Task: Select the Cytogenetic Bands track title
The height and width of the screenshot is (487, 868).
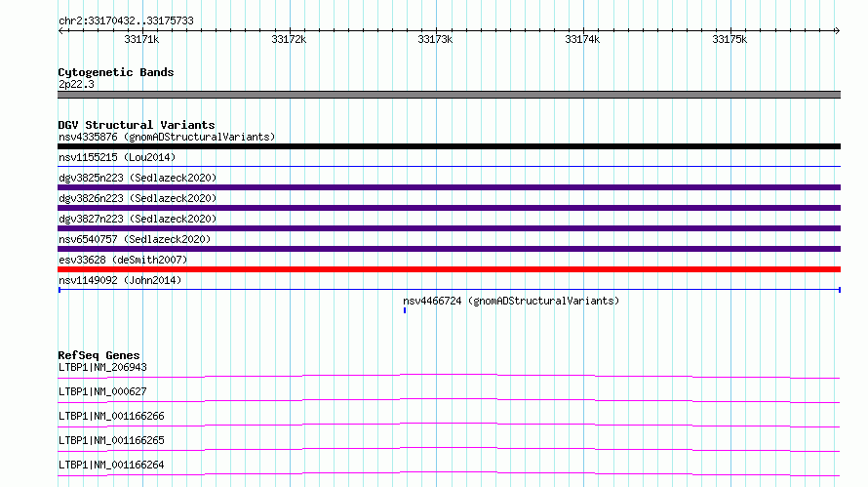Action: (116, 72)
